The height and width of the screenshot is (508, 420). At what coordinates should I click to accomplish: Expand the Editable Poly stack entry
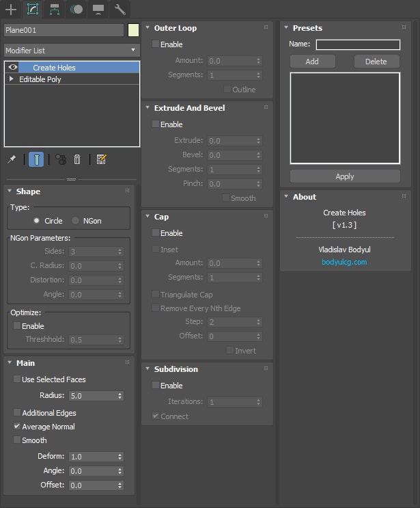pyautogui.click(x=12, y=79)
